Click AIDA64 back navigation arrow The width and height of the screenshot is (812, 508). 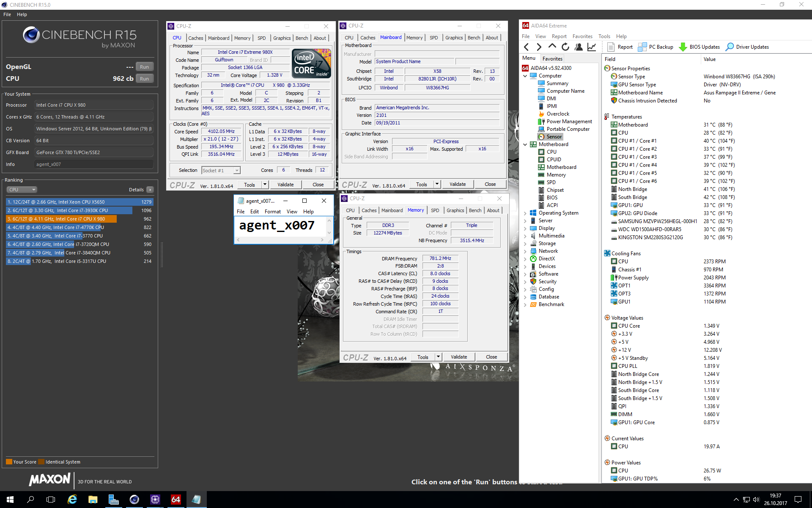click(x=527, y=47)
